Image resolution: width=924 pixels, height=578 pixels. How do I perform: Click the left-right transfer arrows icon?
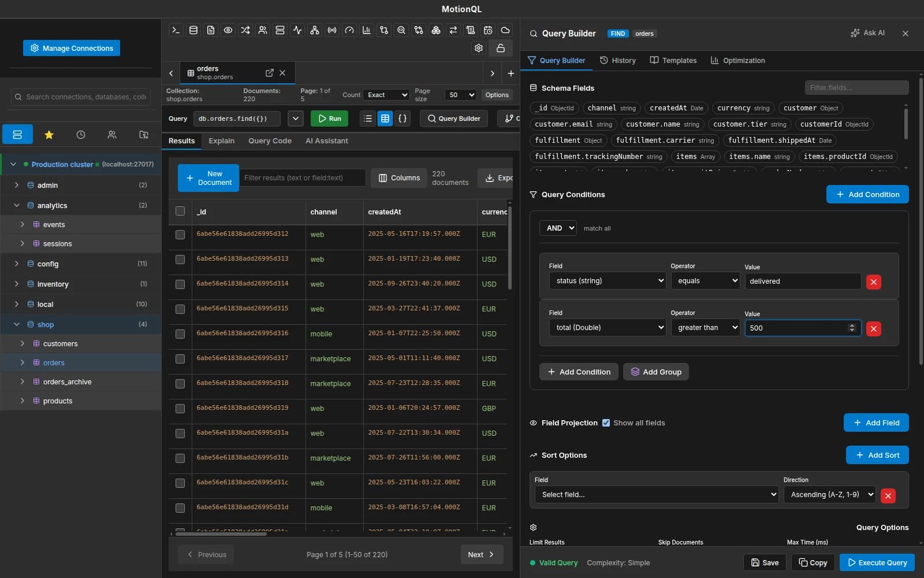(453, 30)
